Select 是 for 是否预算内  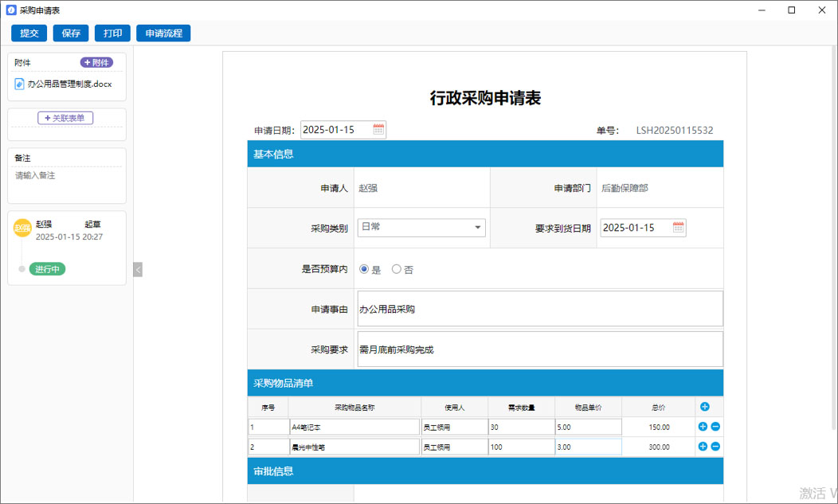pos(365,270)
